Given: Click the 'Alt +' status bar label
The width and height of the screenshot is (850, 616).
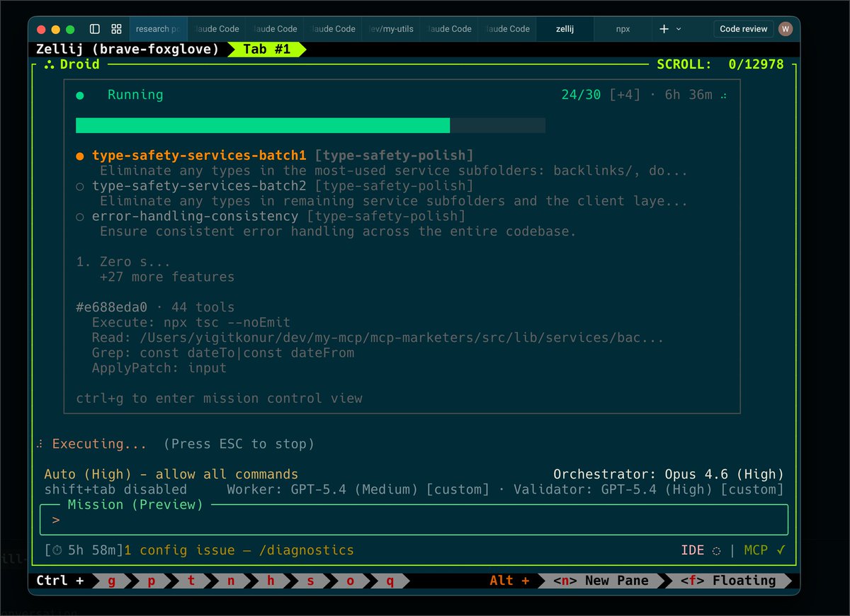Looking at the screenshot, I should 509,581.
